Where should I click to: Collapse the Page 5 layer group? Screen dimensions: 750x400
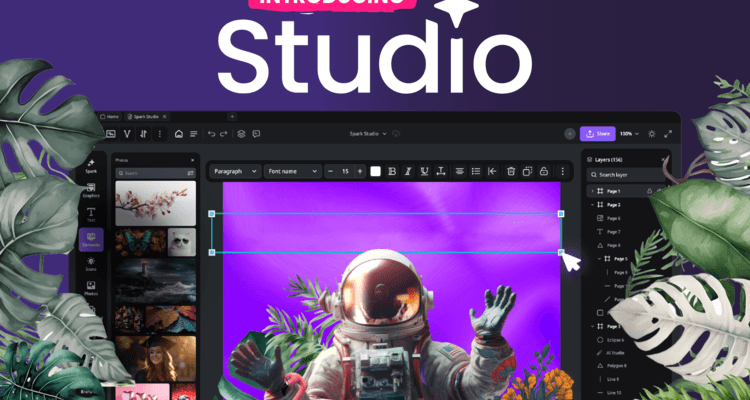[x=599, y=259]
